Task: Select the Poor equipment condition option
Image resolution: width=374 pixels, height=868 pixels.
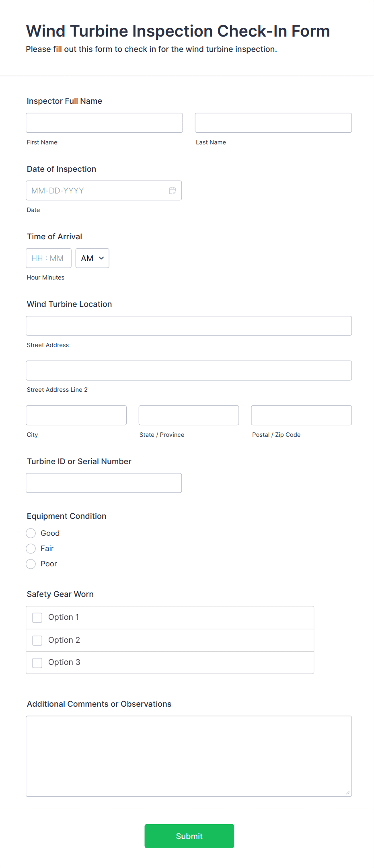Action: (31, 564)
